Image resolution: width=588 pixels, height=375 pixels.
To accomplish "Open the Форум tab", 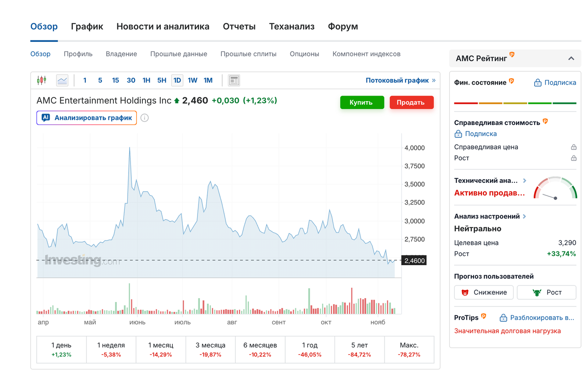I will pyautogui.click(x=343, y=27).
